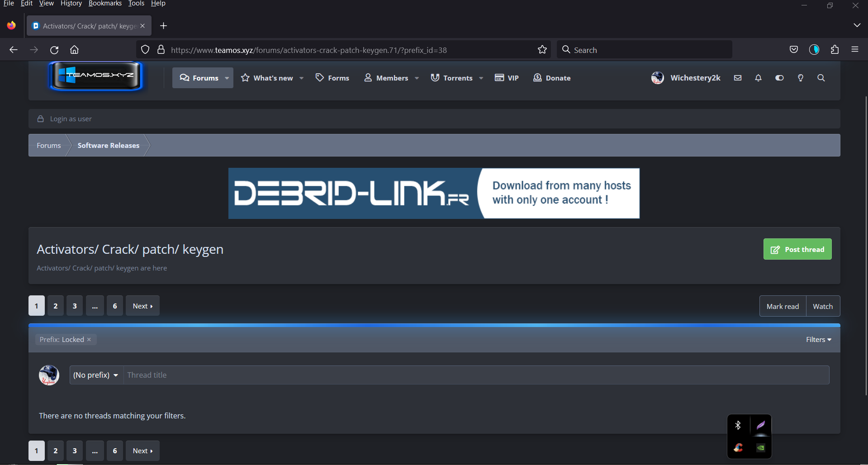The height and width of the screenshot is (465, 868).
Task: Open the Donate page
Action: point(552,78)
